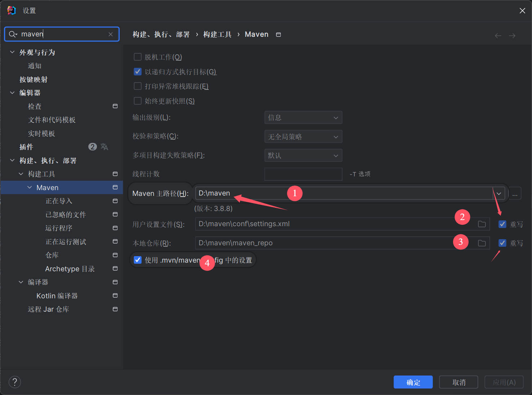Open the 文件和代码模板 settings page
Screen dimensions: 532x395
pyautogui.click(x=52, y=120)
